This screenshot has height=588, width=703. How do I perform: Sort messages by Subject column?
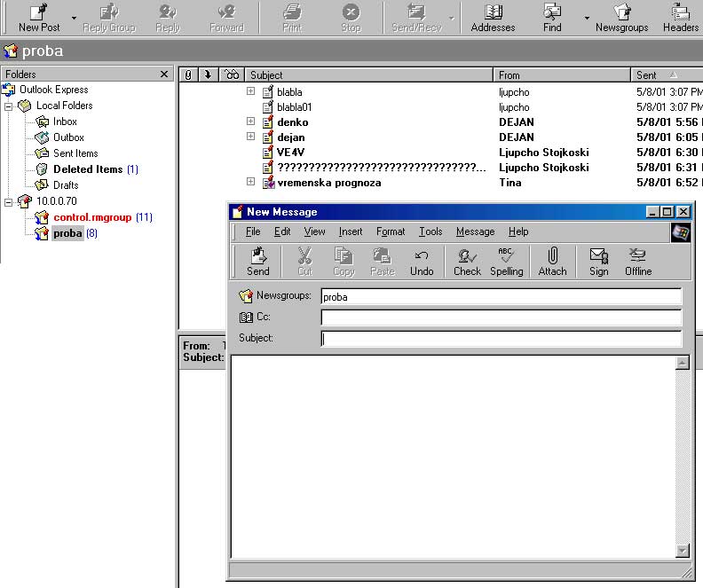pos(369,74)
